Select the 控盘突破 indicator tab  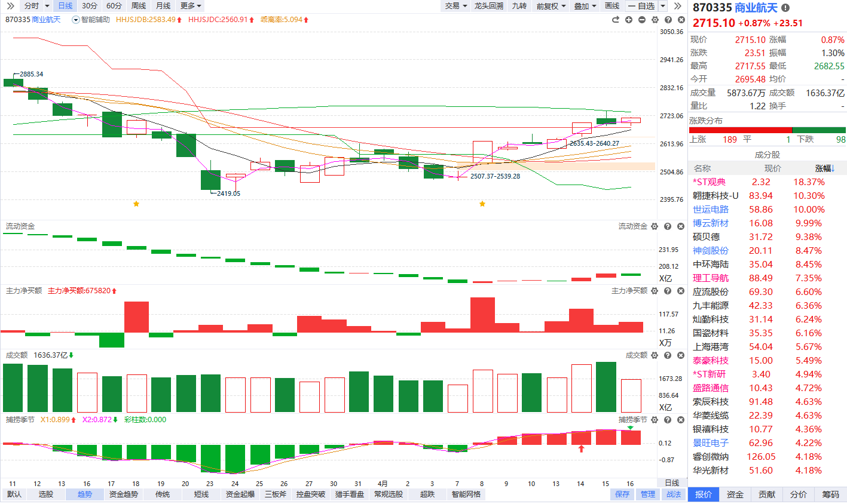[311, 494]
